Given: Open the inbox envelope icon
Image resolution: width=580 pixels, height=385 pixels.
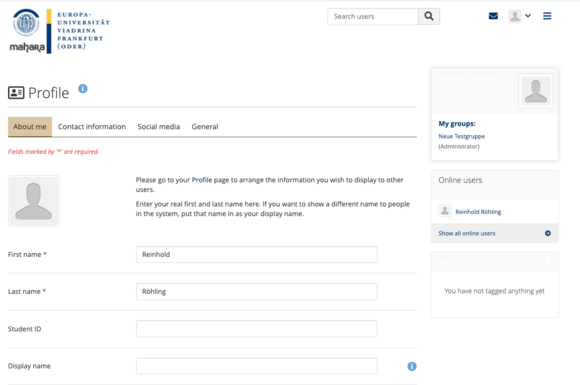Looking at the screenshot, I should (493, 16).
